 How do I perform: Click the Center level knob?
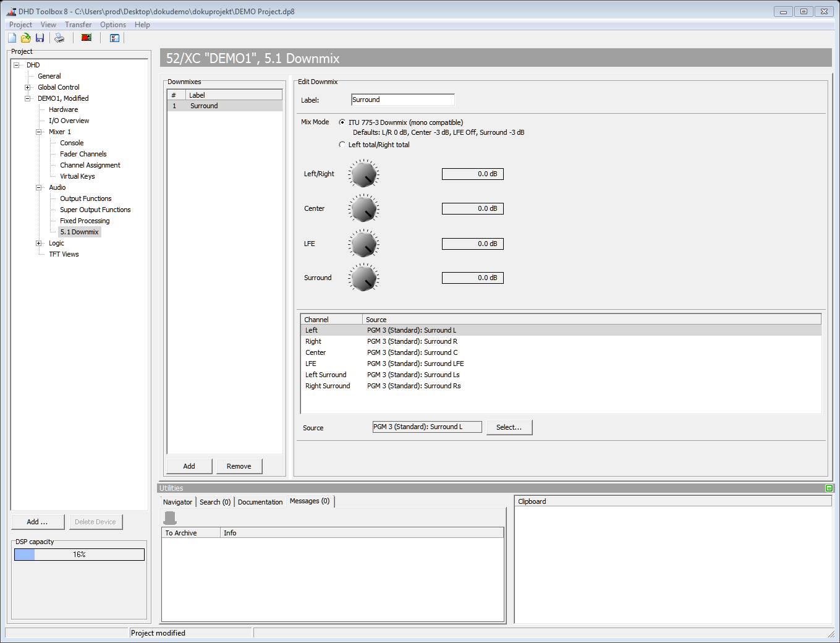(363, 209)
